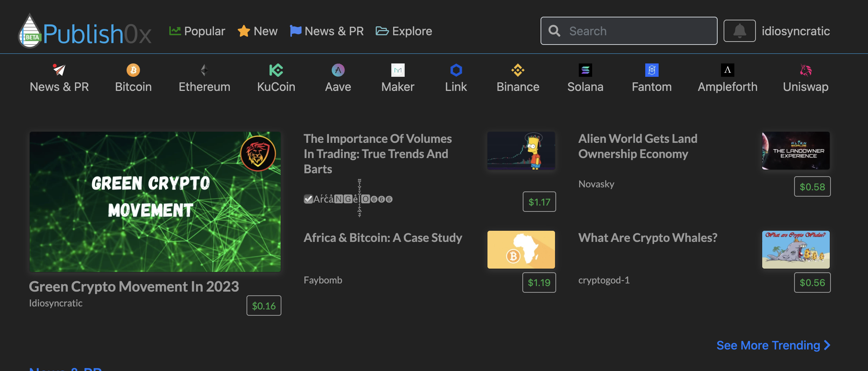
Task: Click the chevron arrow after See More Trending
Action: (x=827, y=345)
